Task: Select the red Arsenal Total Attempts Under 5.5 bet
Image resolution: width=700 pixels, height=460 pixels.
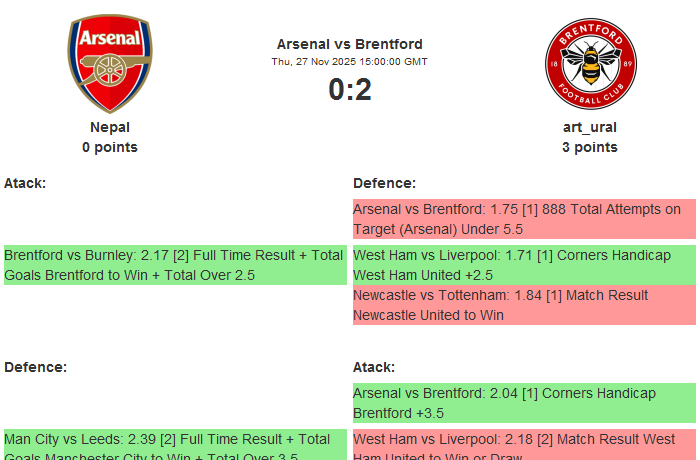Action: (x=524, y=219)
